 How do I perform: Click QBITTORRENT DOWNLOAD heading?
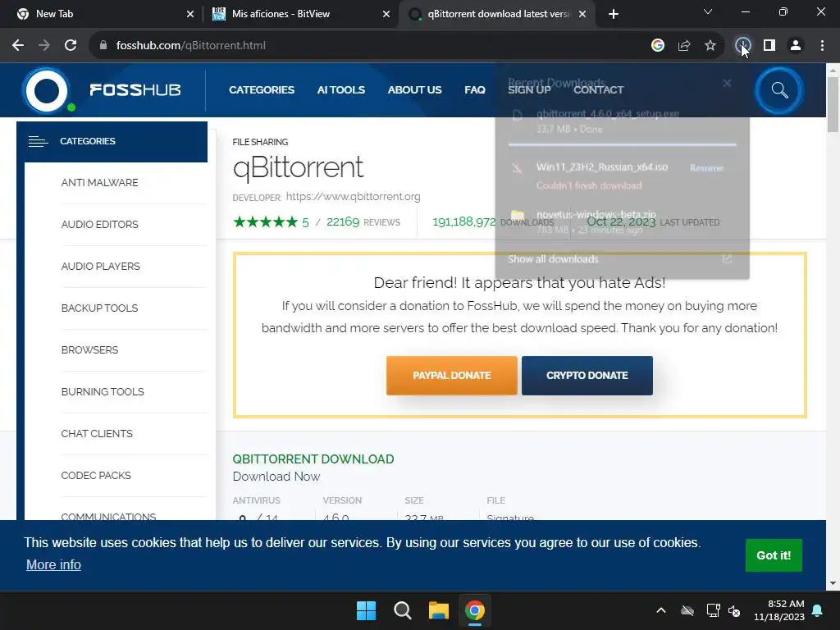pos(313,459)
